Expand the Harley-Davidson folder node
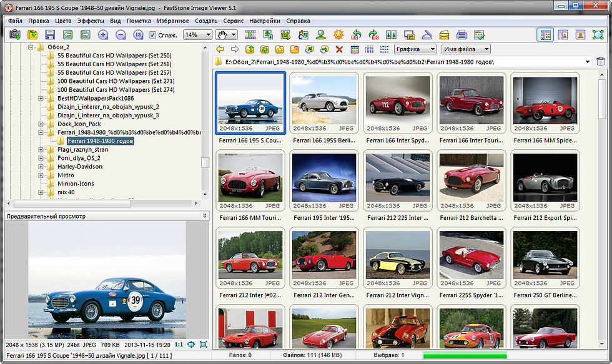Image resolution: width=612 pixels, height=364 pixels. (x=41, y=167)
